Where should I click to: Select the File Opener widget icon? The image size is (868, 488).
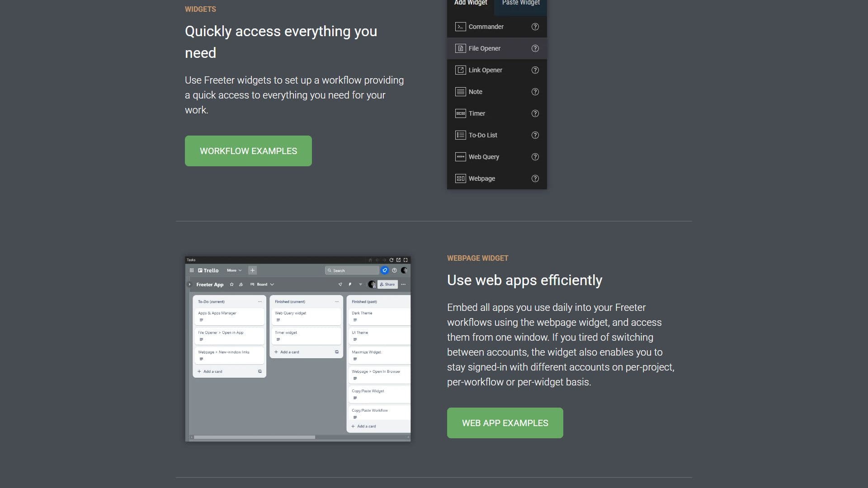[x=460, y=48]
